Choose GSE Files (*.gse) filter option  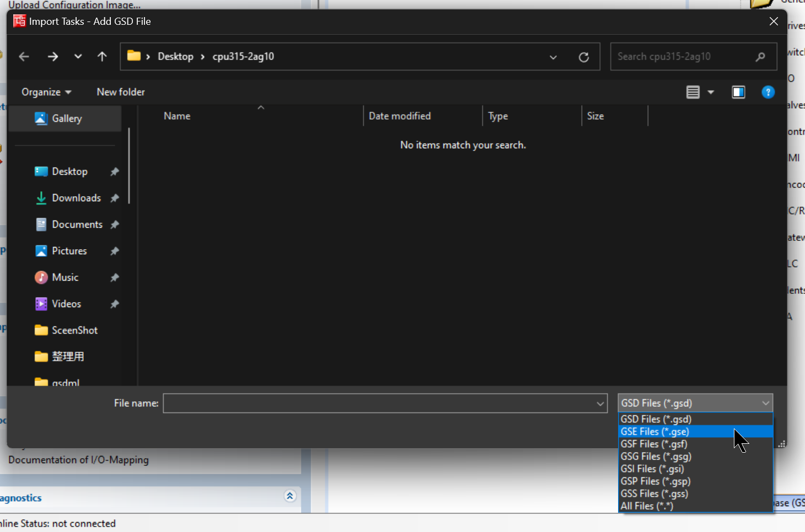[696, 432]
